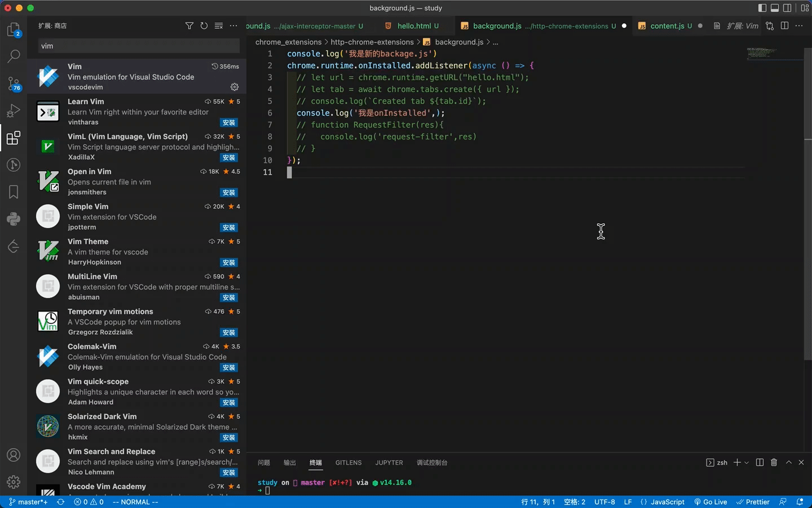Delete the terminal with trash icon
The width and height of the screenshot is (812, 508).
pyautogui.click(x=774, y=462)
